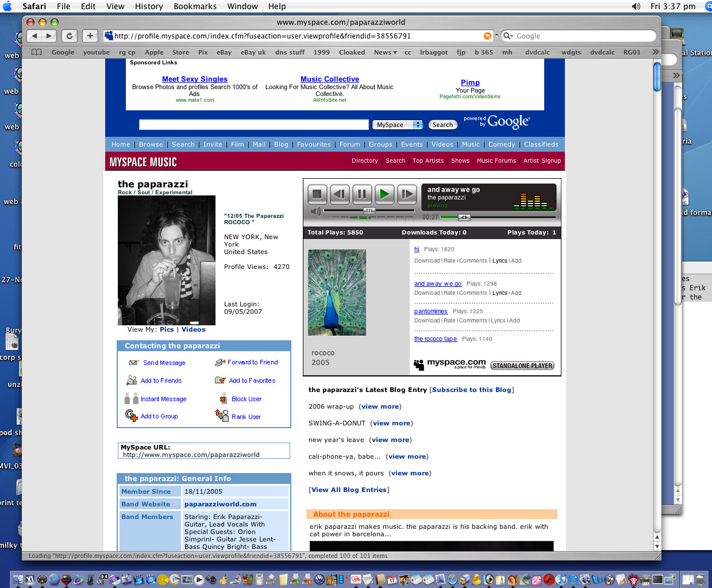
Task: Open the Standalone Player
Action: pyautogui.click(x=522, y=366)
